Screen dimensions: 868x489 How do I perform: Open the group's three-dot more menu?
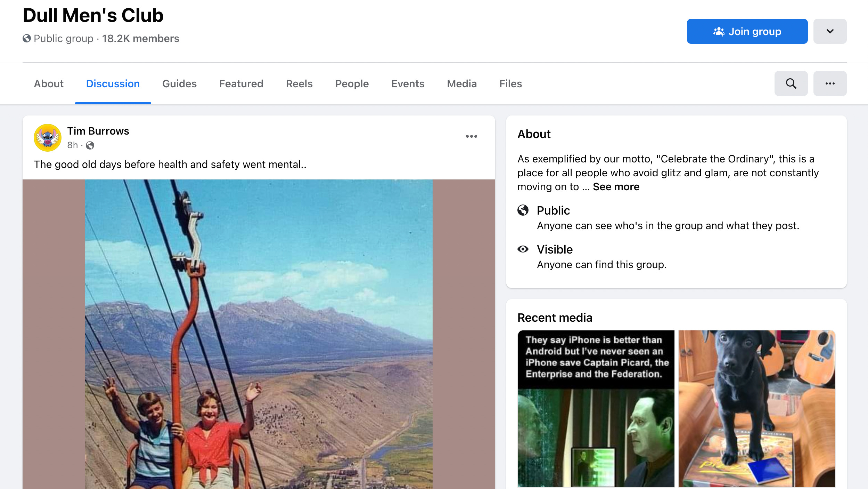(830, 83)
